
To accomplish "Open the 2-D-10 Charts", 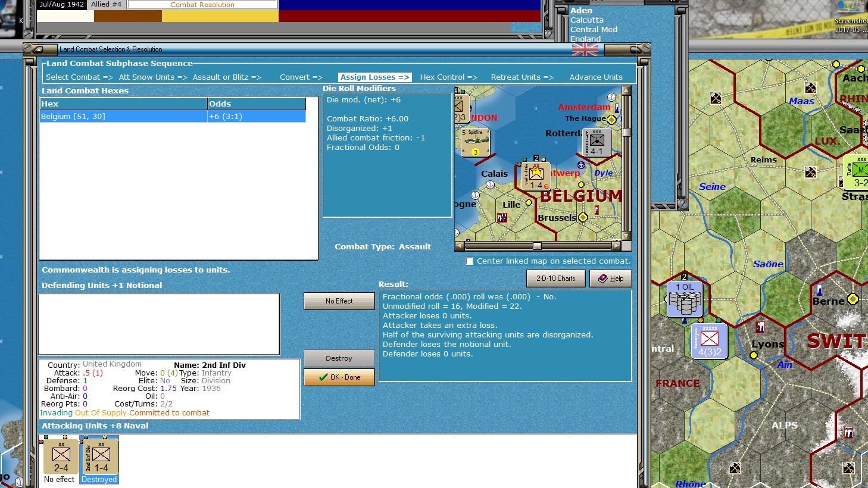I will (556, 279).
